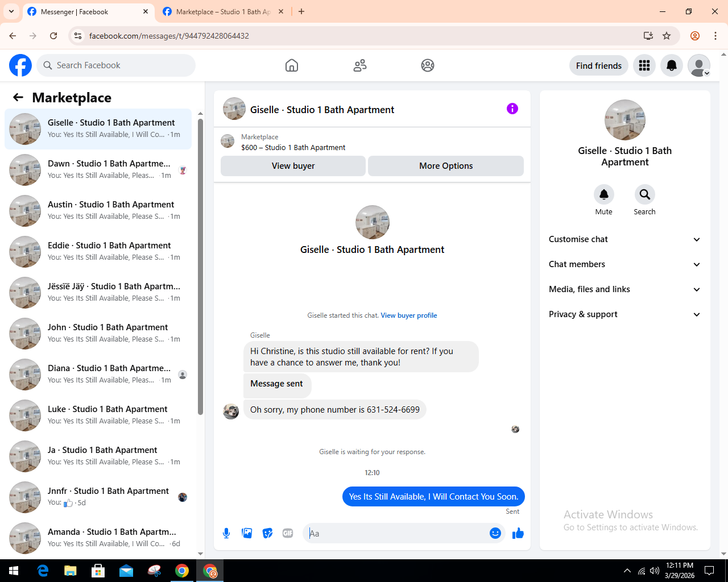
Task: Open Luke's Studio 1 Bath conversation
Action: [98, 415]
